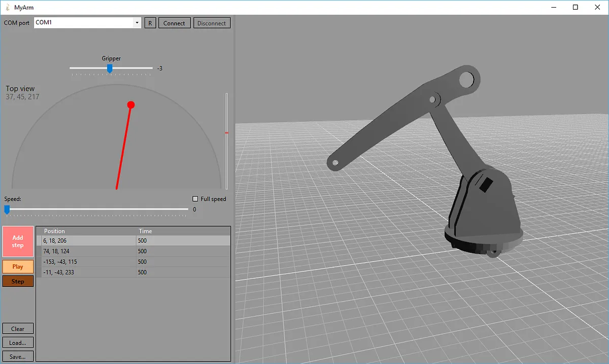Click the Speed slider handle
This screenshot has width=609, height=364.
coord(7,209)
